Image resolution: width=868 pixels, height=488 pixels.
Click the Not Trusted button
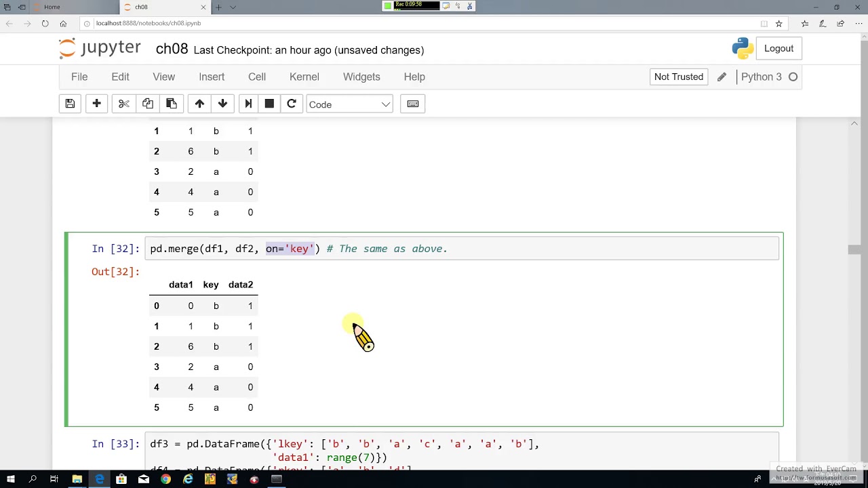click(x=679, y=77)
